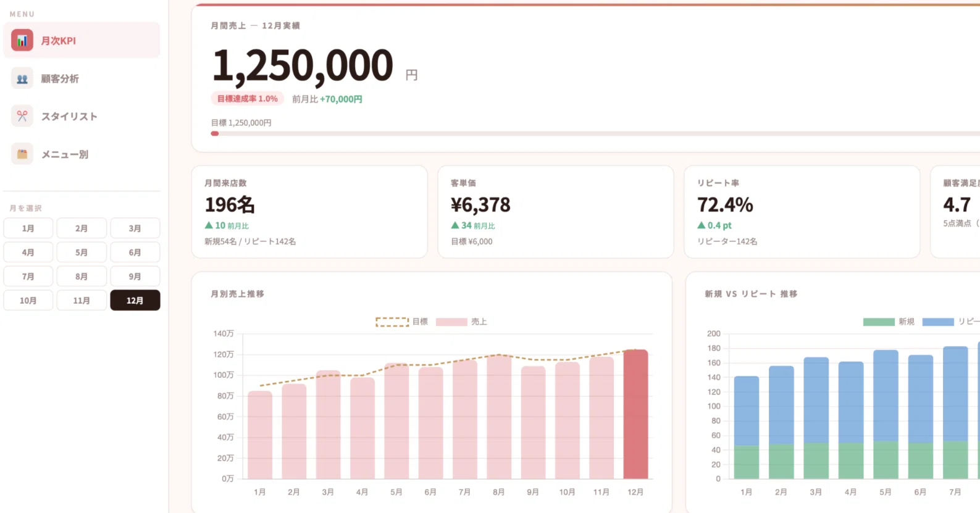Click the selected 12月 month button
980x513 pixels.
[135, 301]
